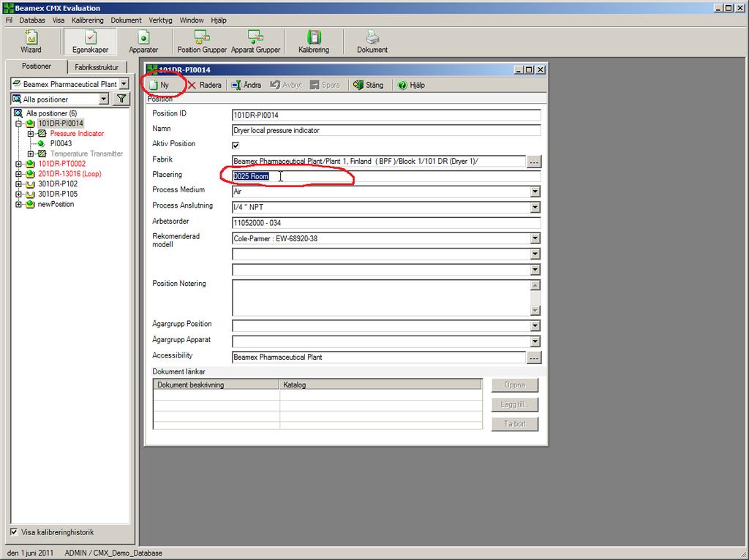Click the Ta bort button
The image size is (749, 560).
click(x=515, y=424)
